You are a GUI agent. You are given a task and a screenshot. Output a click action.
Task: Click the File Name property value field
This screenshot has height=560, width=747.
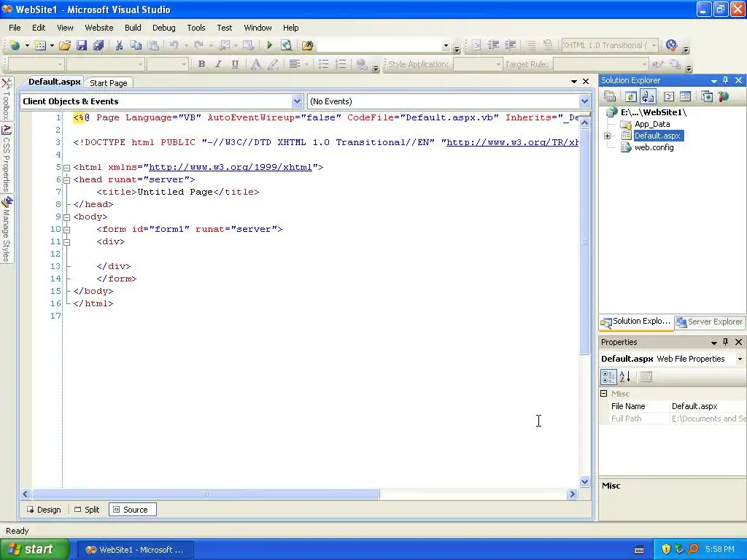(x=708, y=406)
